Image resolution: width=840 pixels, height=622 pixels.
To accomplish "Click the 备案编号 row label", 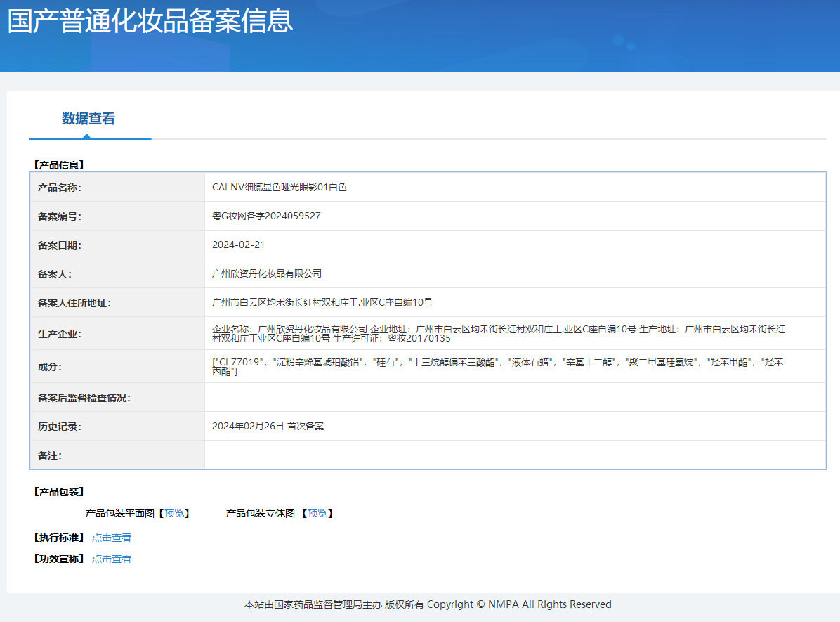I will point(60,216).
